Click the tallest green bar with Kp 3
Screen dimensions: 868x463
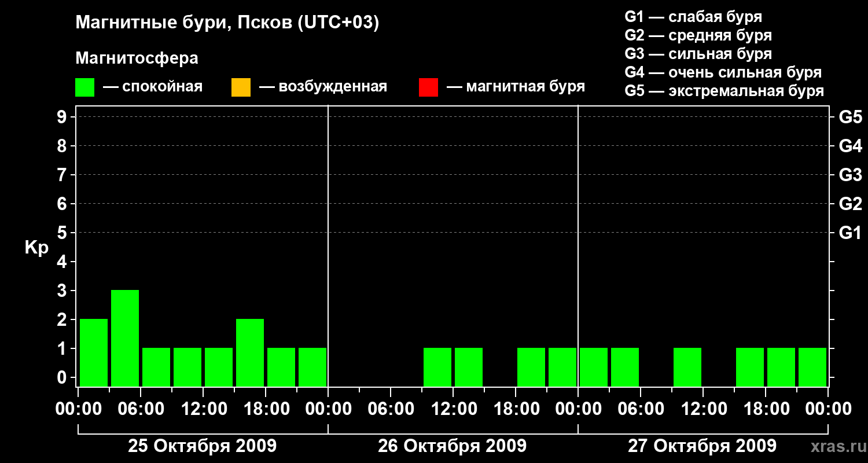pyautogui.click(x=125, y=338)
